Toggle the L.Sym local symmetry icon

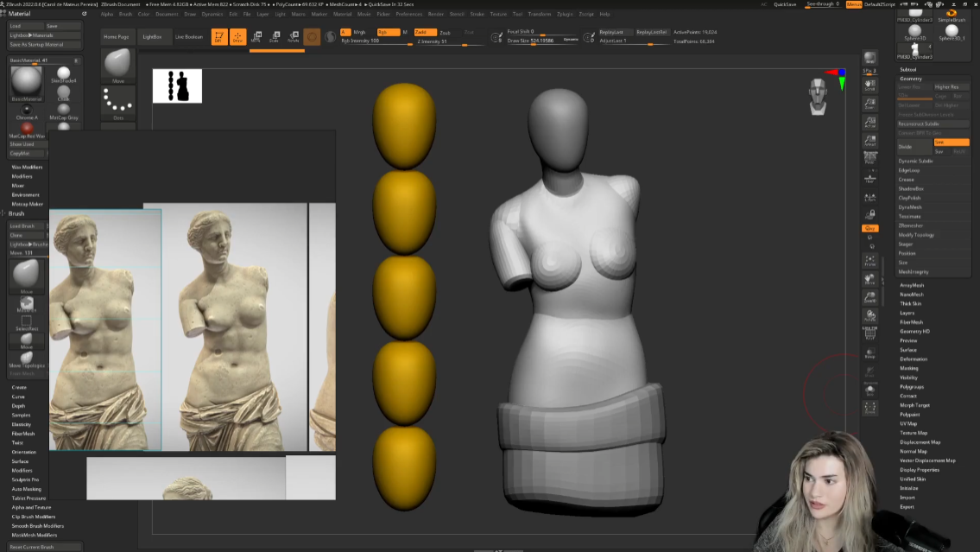[x=869, y=198]
